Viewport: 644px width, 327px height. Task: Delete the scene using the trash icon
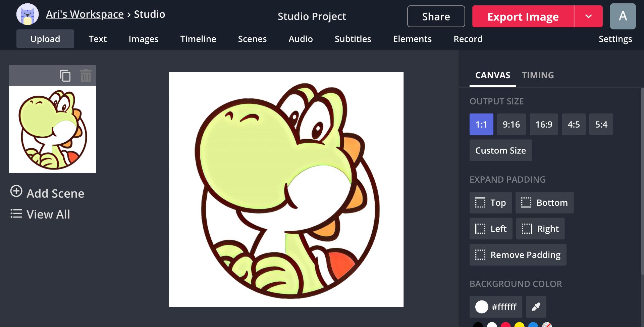pos(86,76)
